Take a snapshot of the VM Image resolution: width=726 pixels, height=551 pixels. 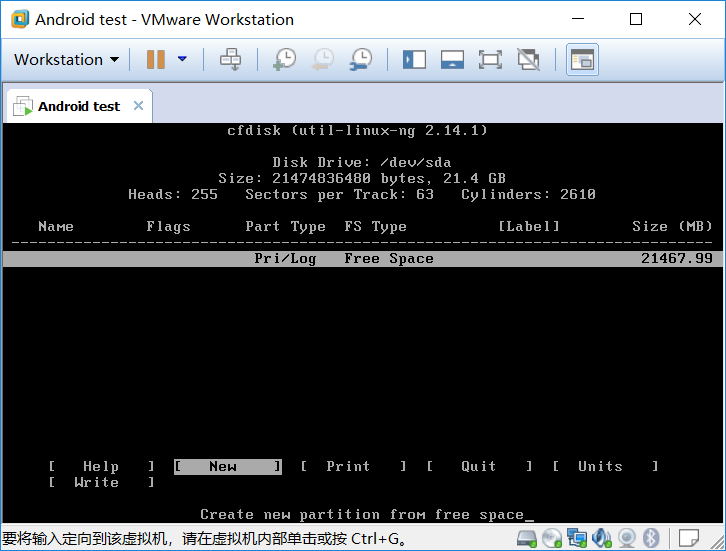pos(284,60)
